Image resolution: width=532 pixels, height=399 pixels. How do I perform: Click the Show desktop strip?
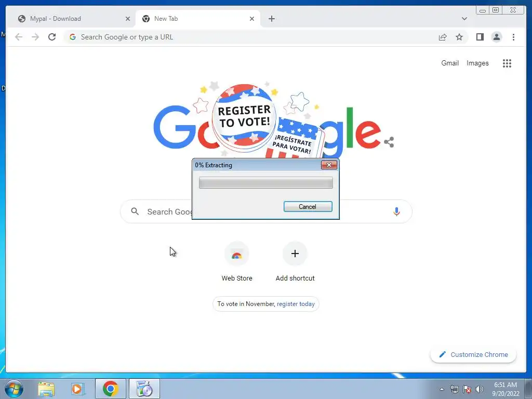(528, 389)
